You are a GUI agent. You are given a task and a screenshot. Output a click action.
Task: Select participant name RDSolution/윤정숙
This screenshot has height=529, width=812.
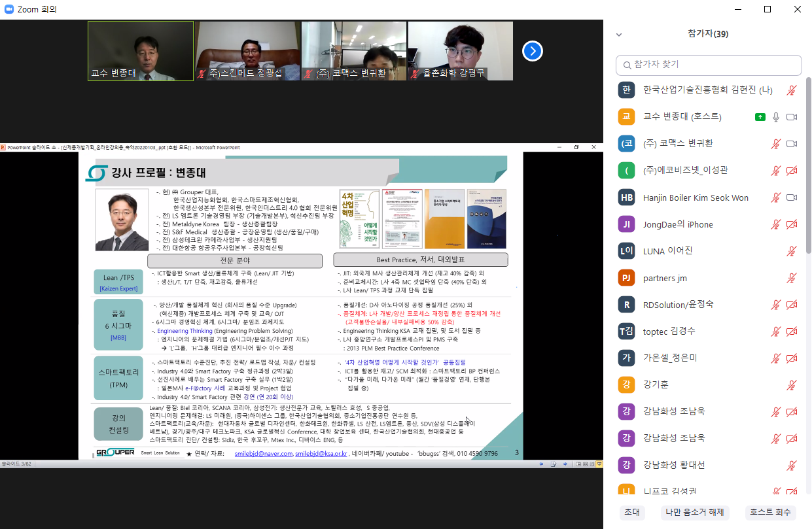679,305
